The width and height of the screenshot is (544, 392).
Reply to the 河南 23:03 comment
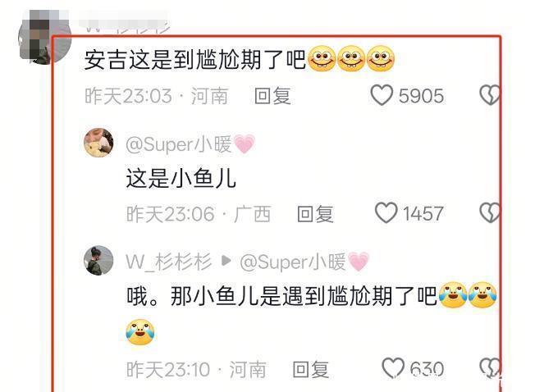click(272, 96)
